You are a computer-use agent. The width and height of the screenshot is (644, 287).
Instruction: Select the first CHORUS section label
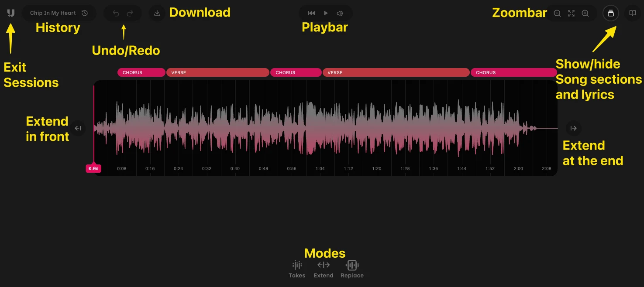click(141, 72)
